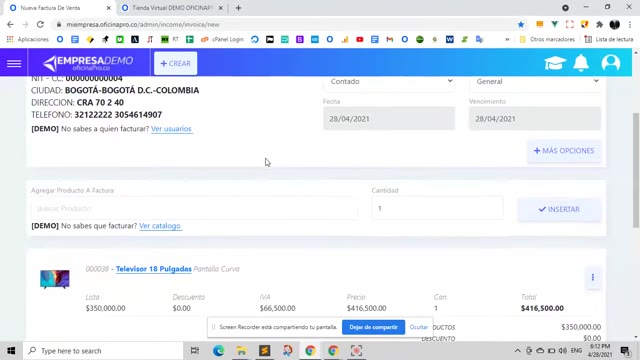The height and width of the screenshot is (360, 640).
Task: Click the EmpresaDemo logo
Action: (x=88, y=63)
